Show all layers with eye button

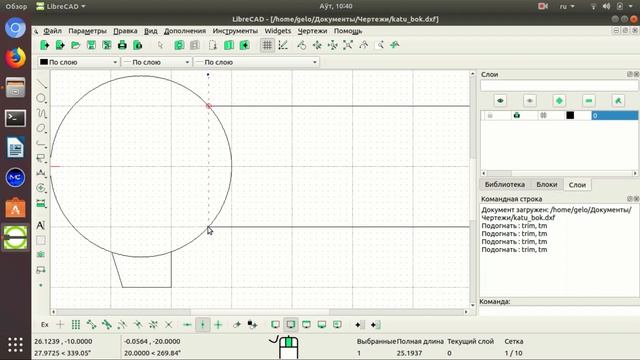500,101
